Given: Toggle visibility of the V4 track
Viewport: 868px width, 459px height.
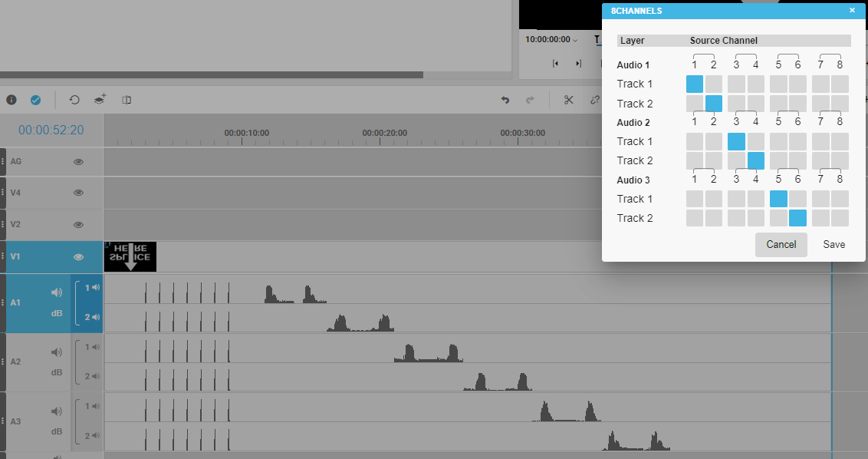Looking at the screenshot, I should pos(78,193).
